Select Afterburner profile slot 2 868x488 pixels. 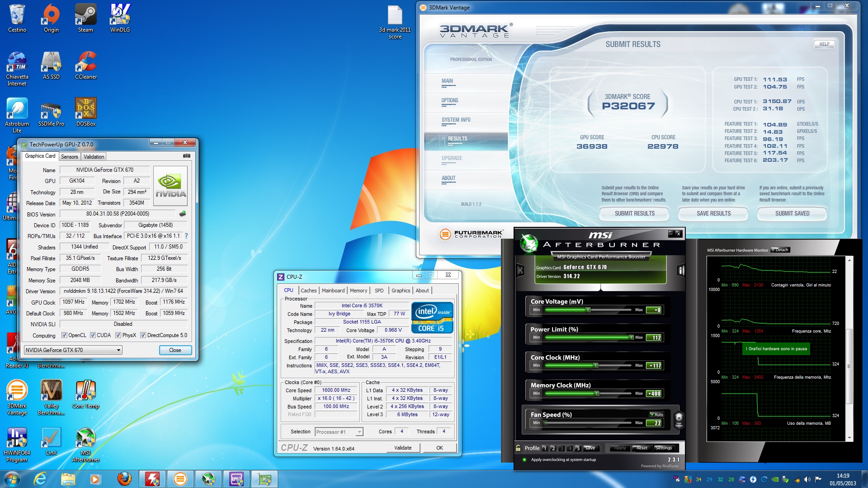pyautogui.click(x=553, y=448)
